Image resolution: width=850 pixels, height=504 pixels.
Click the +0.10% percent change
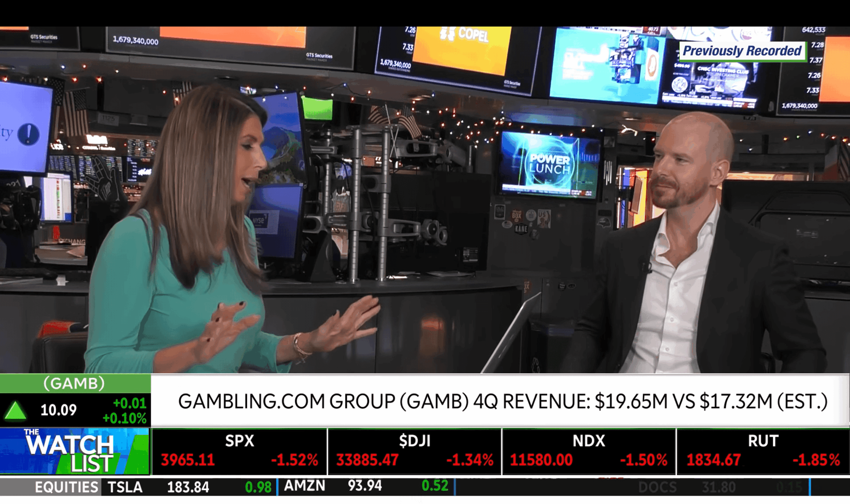pos(125,418)
